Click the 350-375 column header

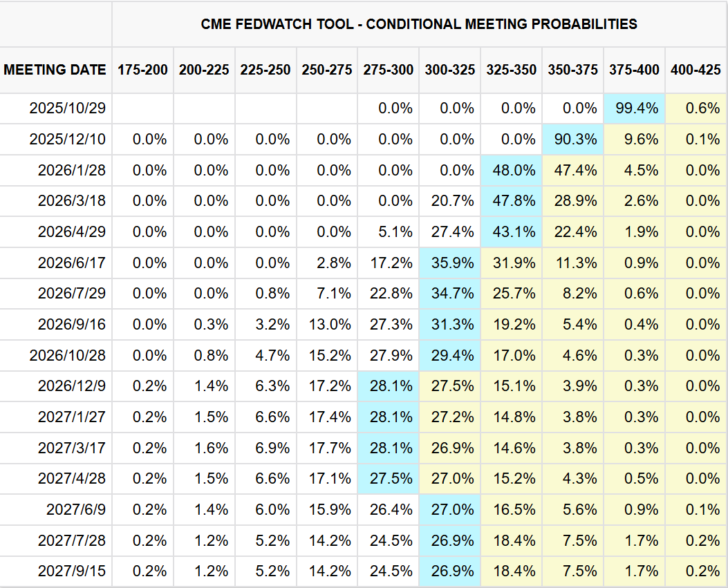pos(573,70)
